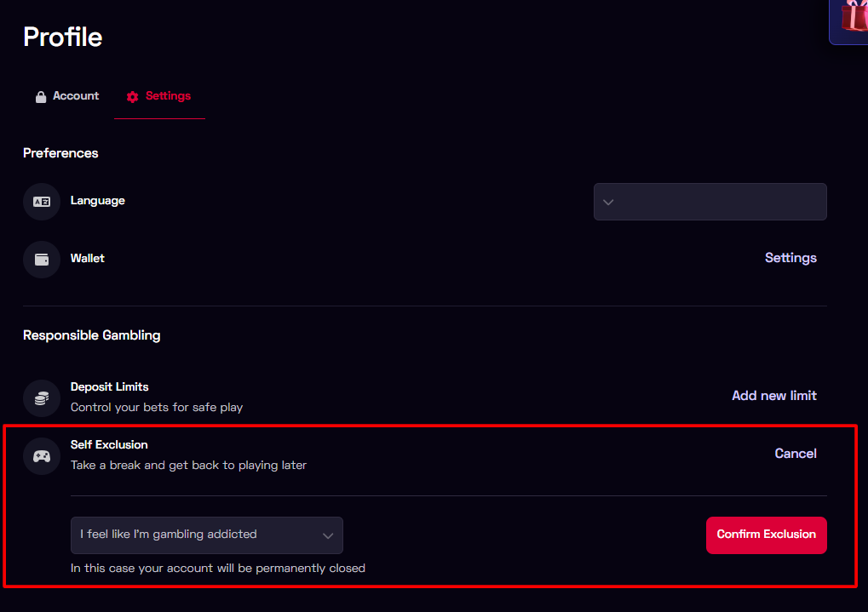Click the Profile page heading

63,37
